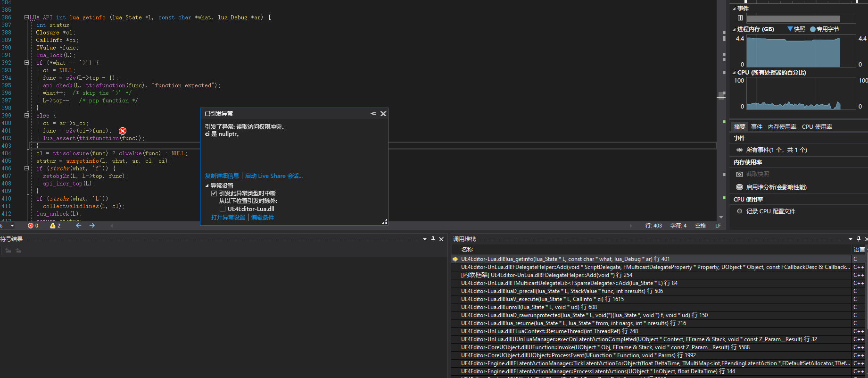Toggle break when this exception type is thrown
This screenshot has height=378, width=868.
pyautogui.click(x=214, y=193)
